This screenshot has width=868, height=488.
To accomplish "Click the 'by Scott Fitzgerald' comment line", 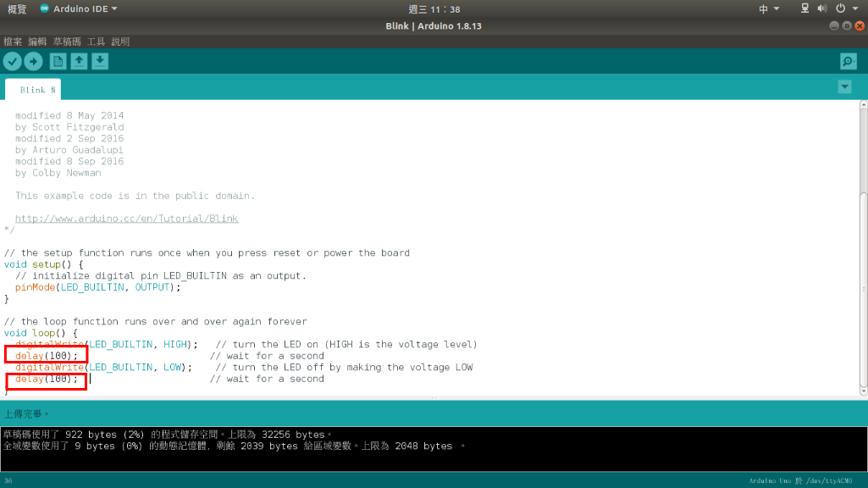I will coord(69,127).
